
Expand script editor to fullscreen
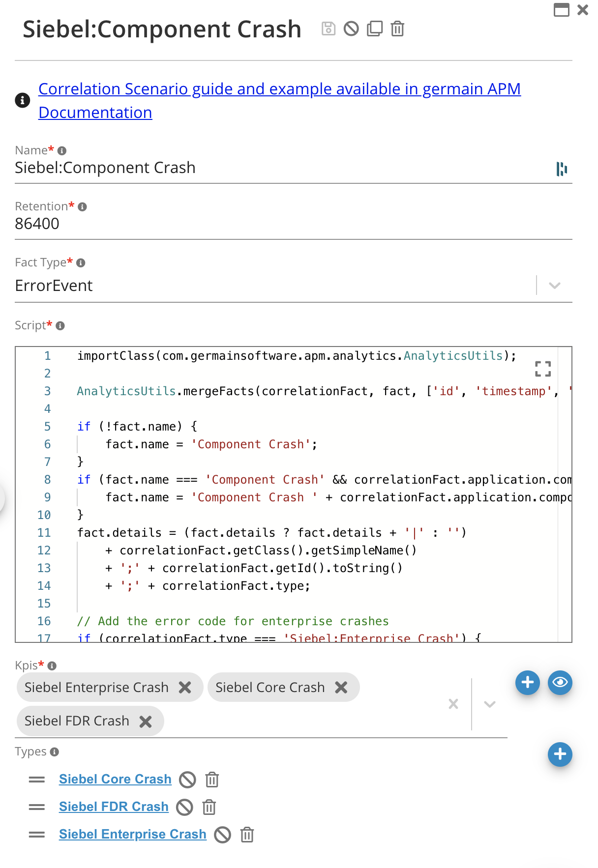(x=543, y=369)
